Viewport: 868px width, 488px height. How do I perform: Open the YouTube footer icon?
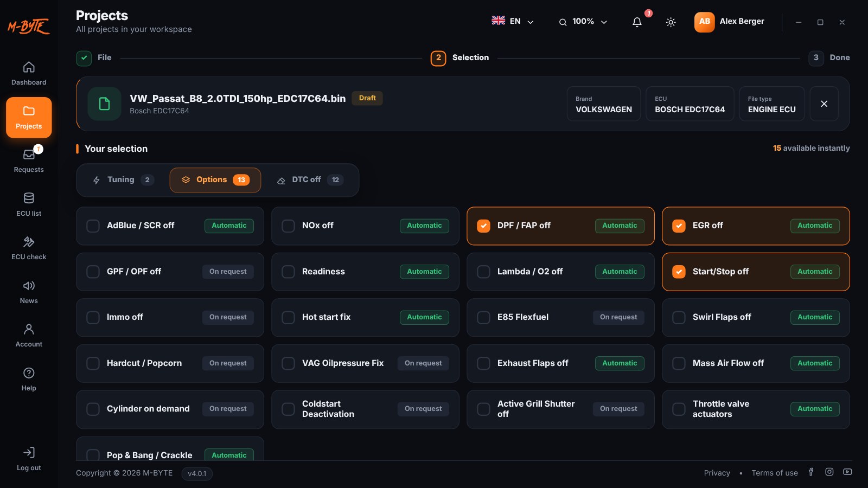847,472
